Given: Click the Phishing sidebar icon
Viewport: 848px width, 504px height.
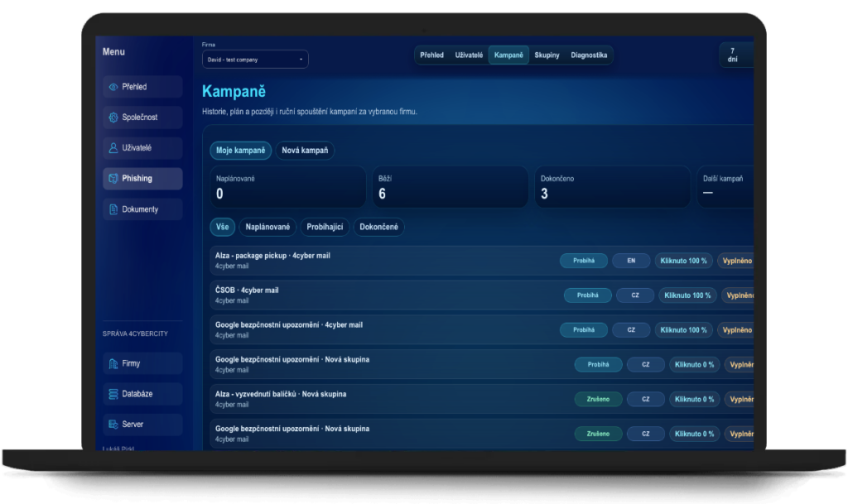Looking at the screenshot, I should tap(113, 178).
